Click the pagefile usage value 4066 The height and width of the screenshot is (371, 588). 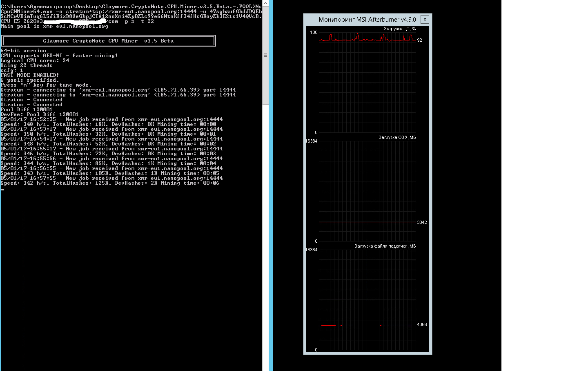pyautogui.click(x=422, y=324)
